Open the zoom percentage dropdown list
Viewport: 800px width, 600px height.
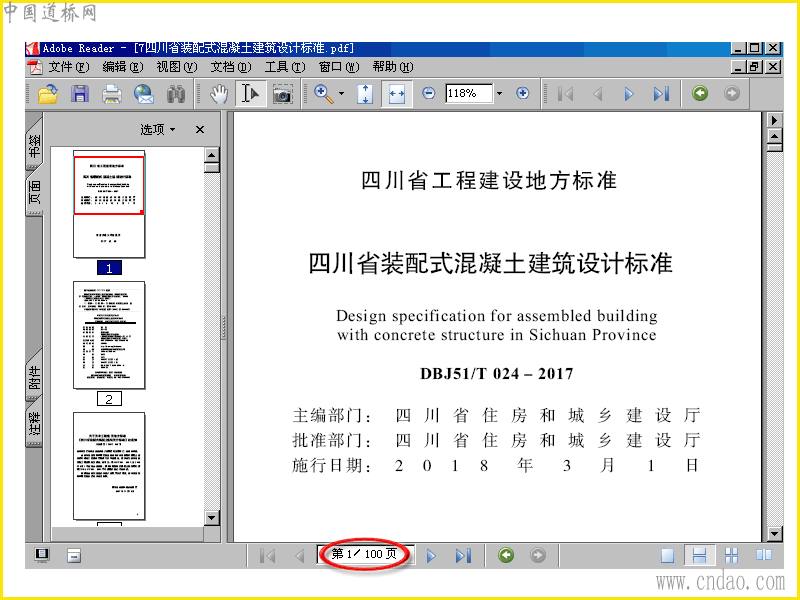499,93
